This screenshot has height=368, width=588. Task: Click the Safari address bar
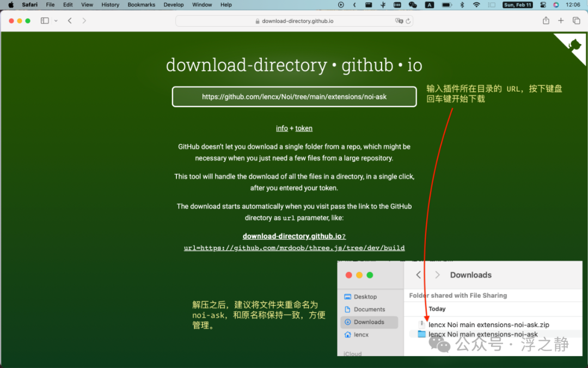295,21
